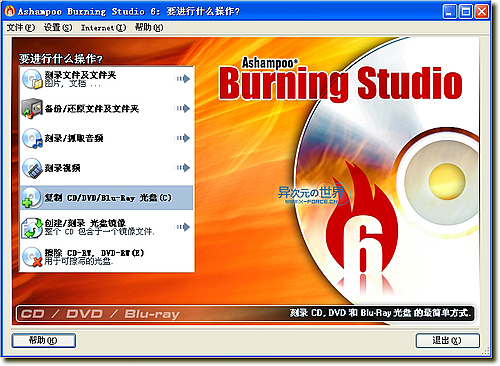The height and width of the screenshot is (366, 500).
Task: Click the disc-with-folder icon for 刻录文件及文件夹
Action: click(x=32, y=79)
